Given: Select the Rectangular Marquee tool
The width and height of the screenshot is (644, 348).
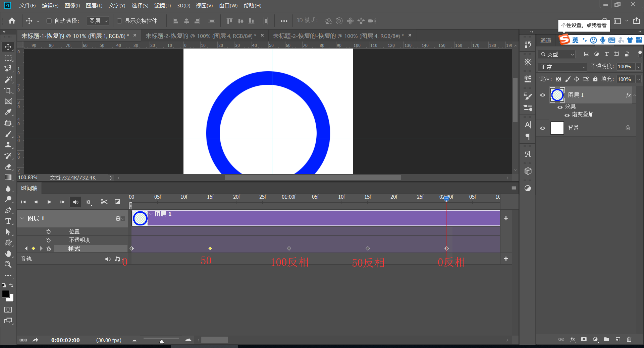Looking at the screenshot, I should click(8, 58).
